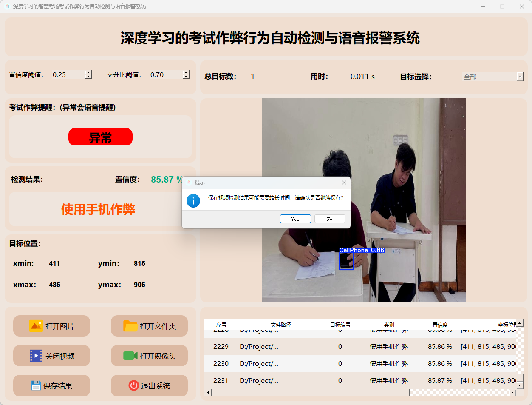The image size is (532, 405).
Task: Click the 退出系统 power icon
Action: tap(133, 385)
